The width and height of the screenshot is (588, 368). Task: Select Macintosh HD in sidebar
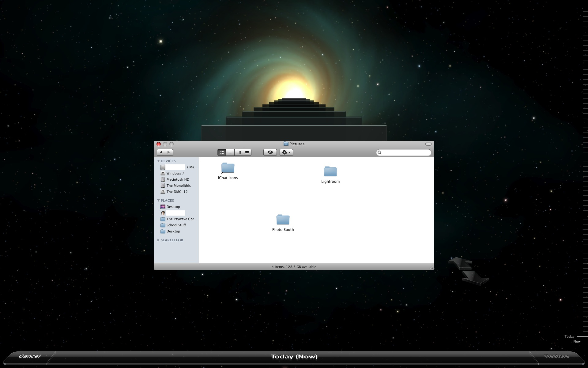pos(178,179)
